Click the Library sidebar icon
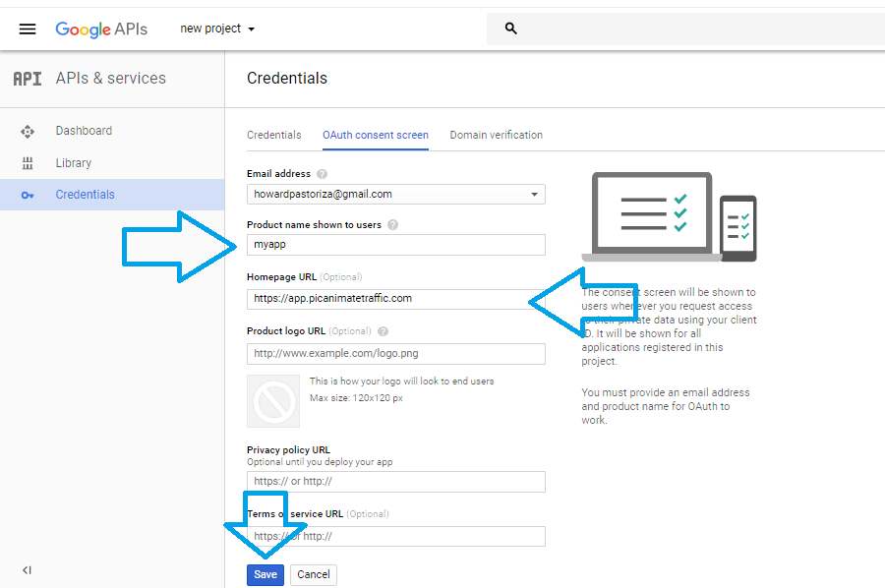 point(28,163)
